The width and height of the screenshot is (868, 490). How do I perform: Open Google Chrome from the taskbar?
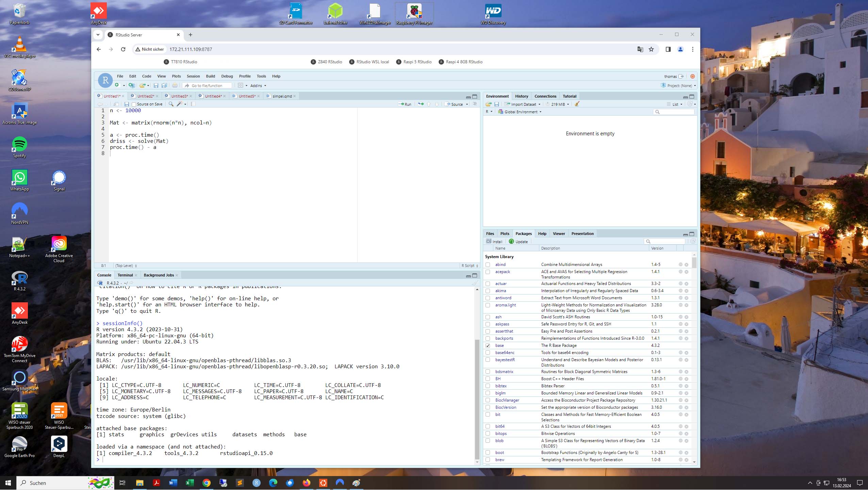tap(207, 483)
